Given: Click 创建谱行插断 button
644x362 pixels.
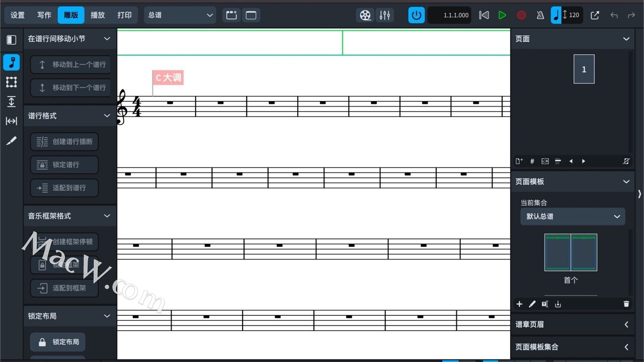Looking at the screenshot, I should pyautogui.click(x=64, y=142).
